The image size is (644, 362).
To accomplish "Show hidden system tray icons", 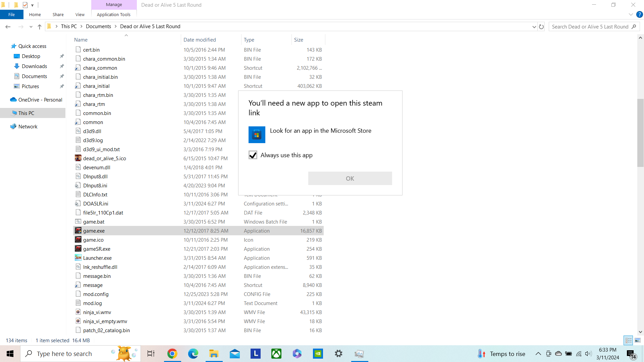I will click(x=538, y=354).
